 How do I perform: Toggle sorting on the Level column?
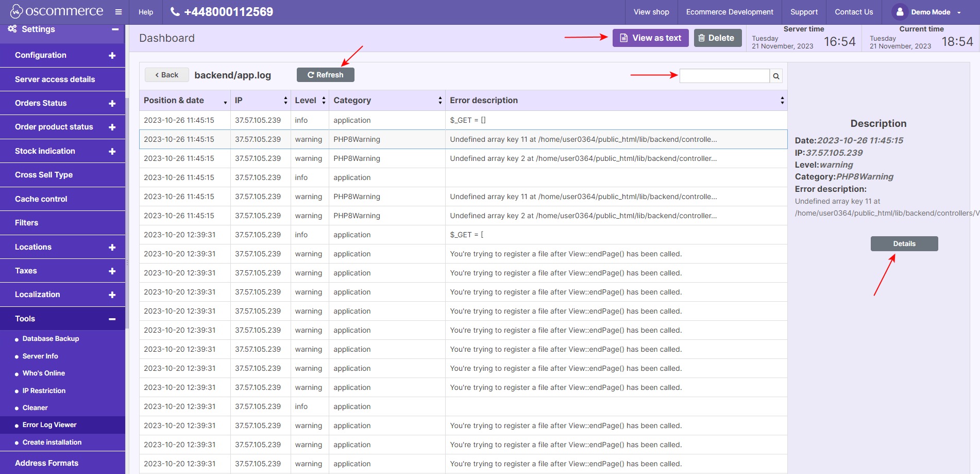324,100
